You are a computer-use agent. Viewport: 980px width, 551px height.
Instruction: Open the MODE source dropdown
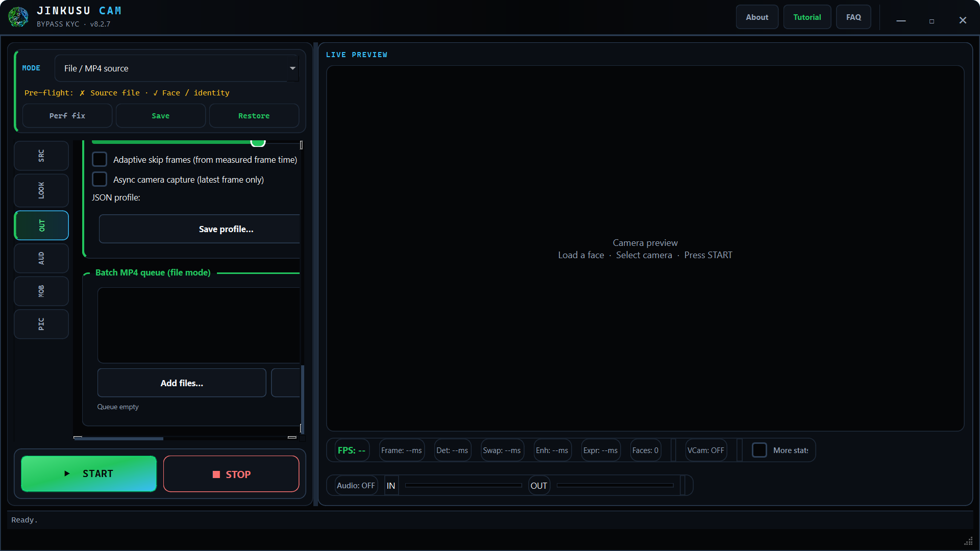click(177, 68)
